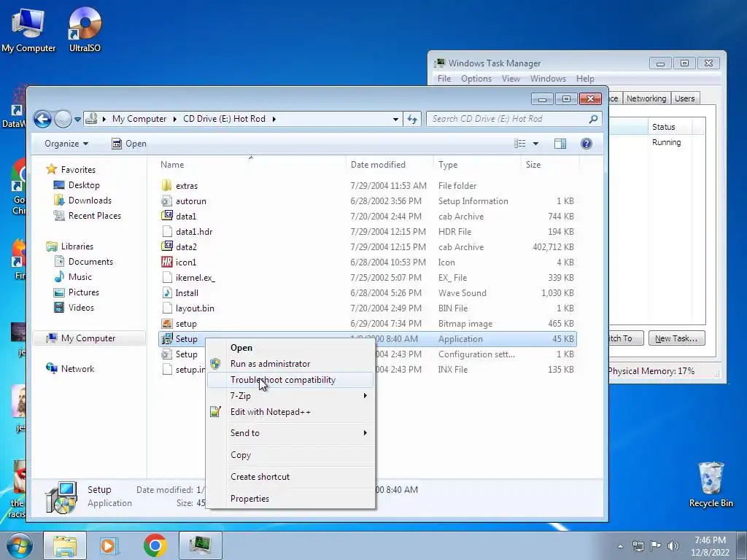
Task: Switch to the Users tab
Action: [684, 98]
